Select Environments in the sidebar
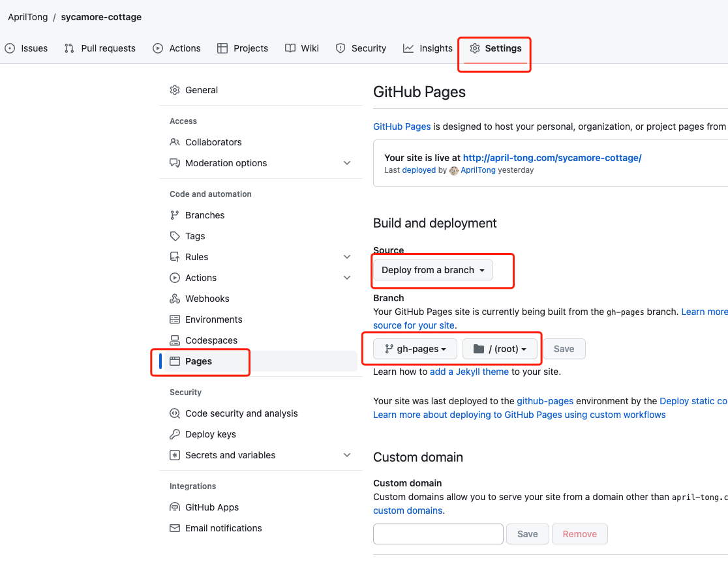728x562 pixels. [x=260, y=319]
